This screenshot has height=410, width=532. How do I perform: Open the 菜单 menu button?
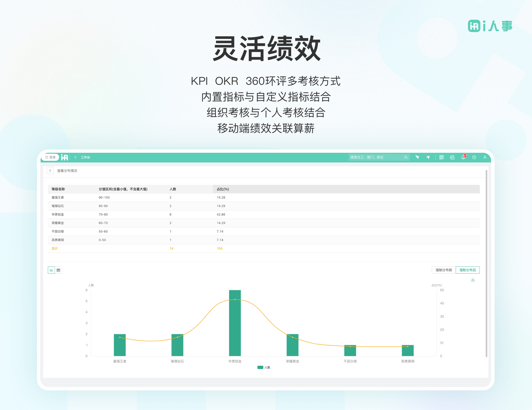50,157
